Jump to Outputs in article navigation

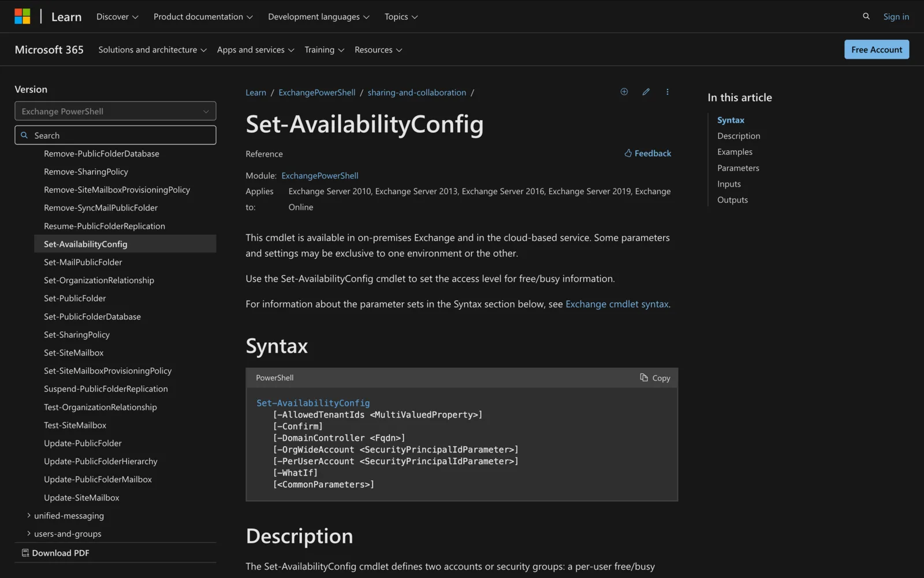pos(732,200)
